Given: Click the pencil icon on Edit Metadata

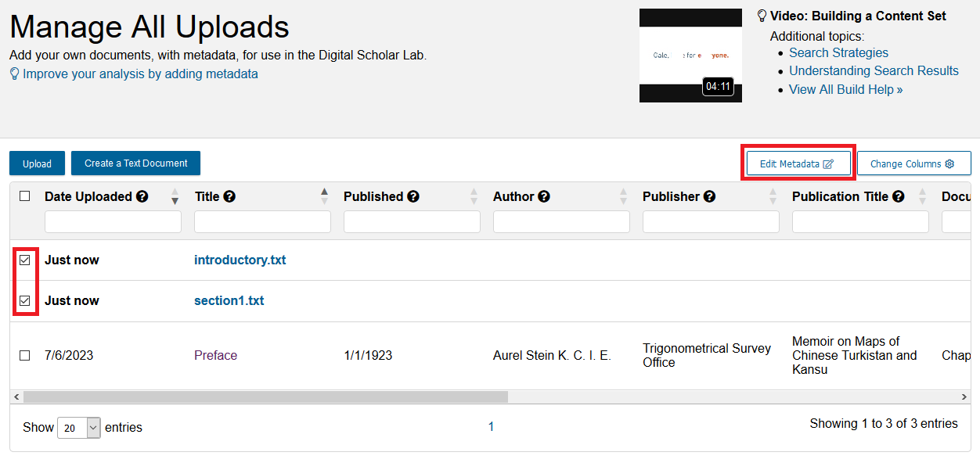Looking at the screenshot, I should coord(827,163).
